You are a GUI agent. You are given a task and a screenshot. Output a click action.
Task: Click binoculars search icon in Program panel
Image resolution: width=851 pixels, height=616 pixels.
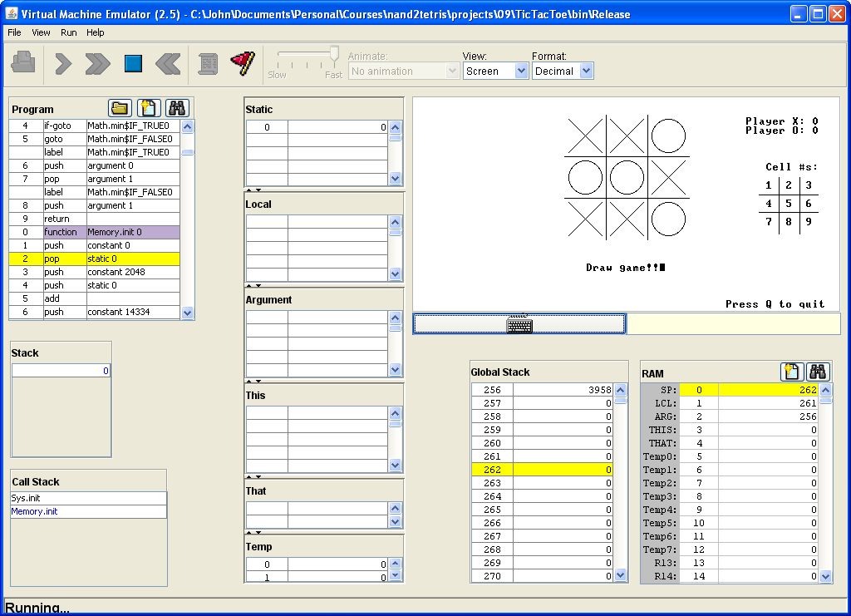(177, 108)
